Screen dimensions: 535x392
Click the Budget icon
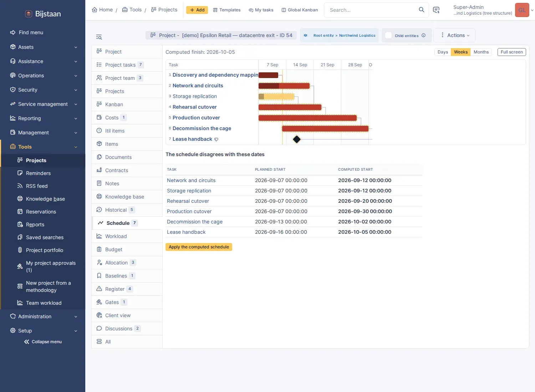coord(99,249)
